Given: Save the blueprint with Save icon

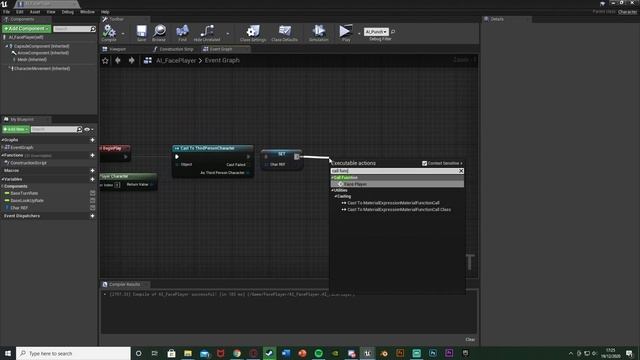Looking at the screenshot, I should point(141,32).
